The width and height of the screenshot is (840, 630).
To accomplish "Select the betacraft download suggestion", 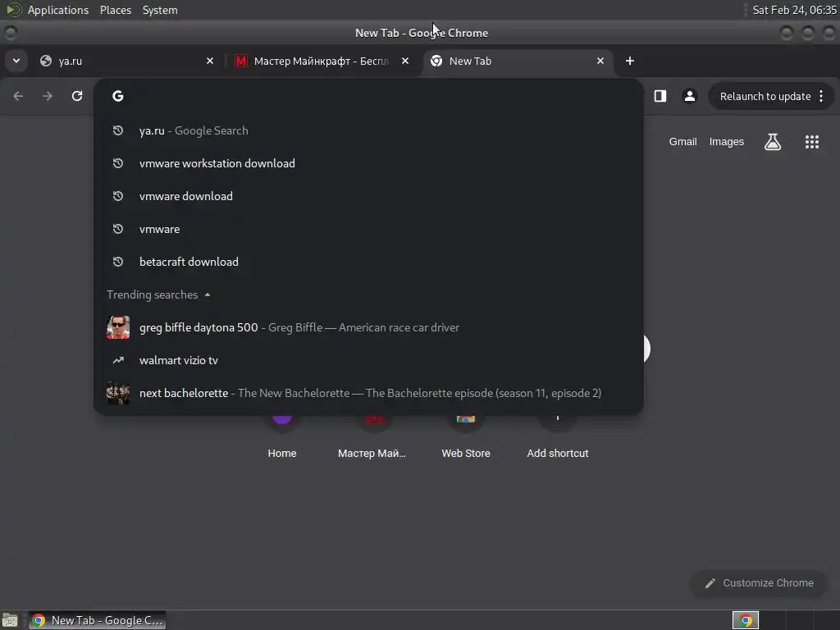I will tap(368, 262).
